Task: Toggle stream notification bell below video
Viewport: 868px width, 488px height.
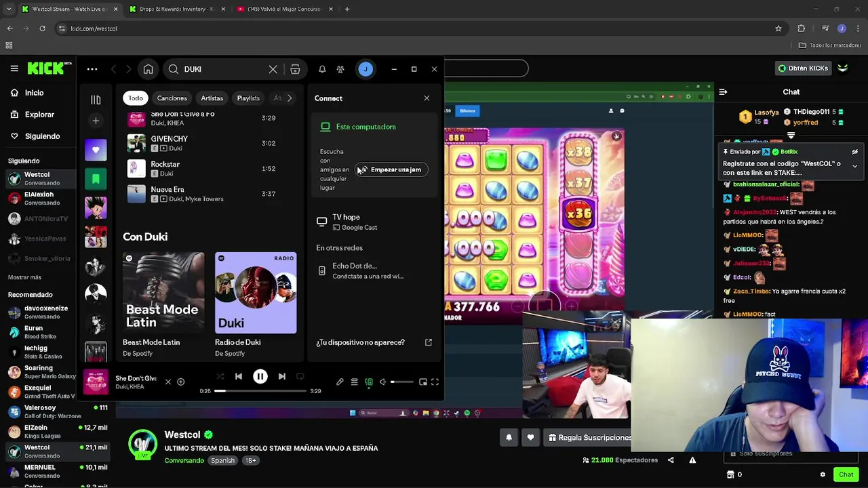Action: pyautogui.click(x=509, y=438)
